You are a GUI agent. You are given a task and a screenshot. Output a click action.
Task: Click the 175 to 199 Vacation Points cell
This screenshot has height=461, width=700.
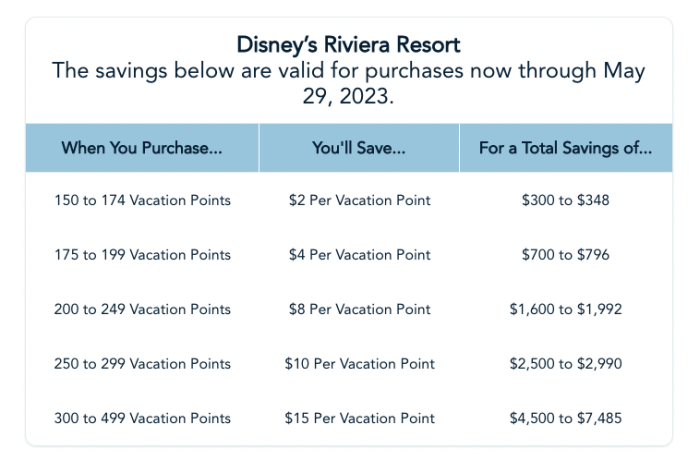pos(142,255)
